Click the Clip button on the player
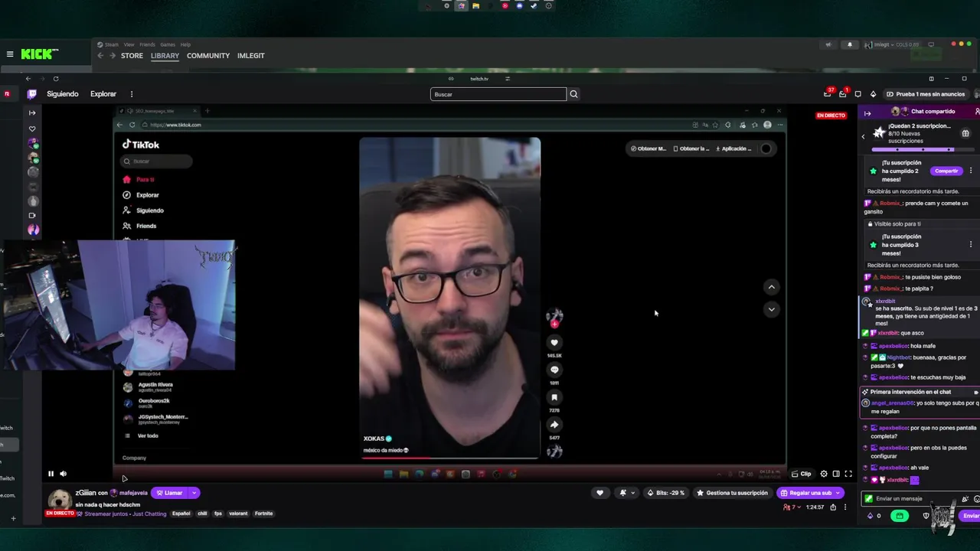980x551 pixels. [801, 474]
